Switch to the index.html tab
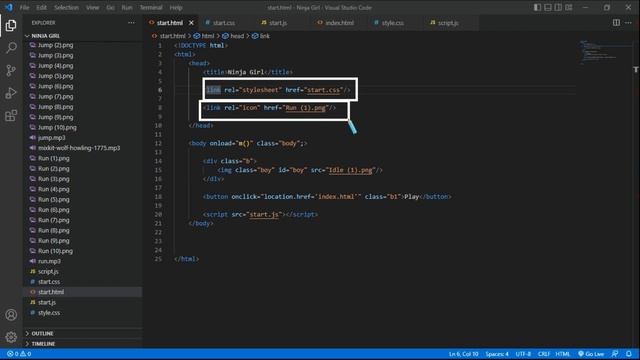The height and width of the screenshot is (360, 640). [340, 23]
